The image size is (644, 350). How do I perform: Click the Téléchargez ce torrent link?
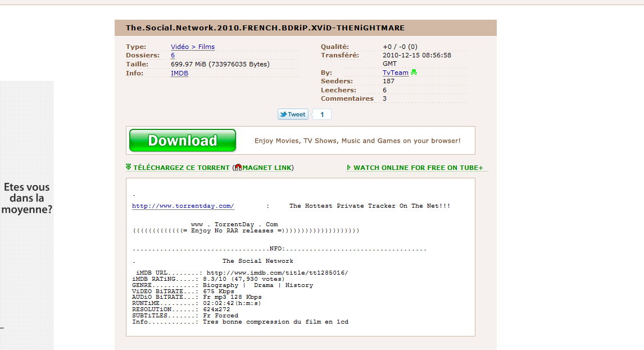181,168
